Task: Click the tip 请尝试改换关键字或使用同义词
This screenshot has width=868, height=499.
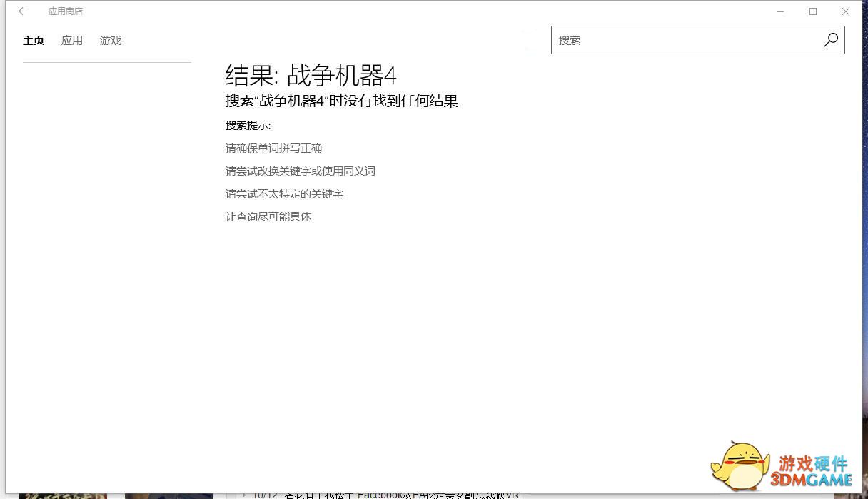Action: click(x=301, y=171)
